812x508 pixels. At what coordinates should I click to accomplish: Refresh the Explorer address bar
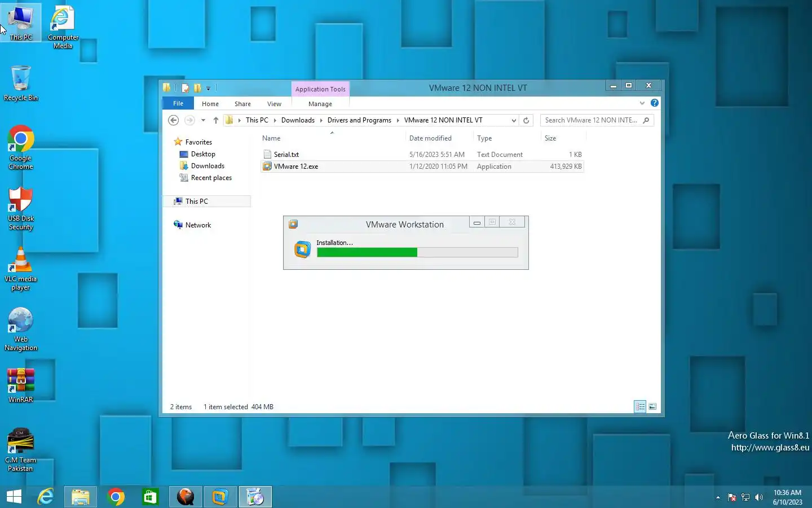tap(526, 120)
